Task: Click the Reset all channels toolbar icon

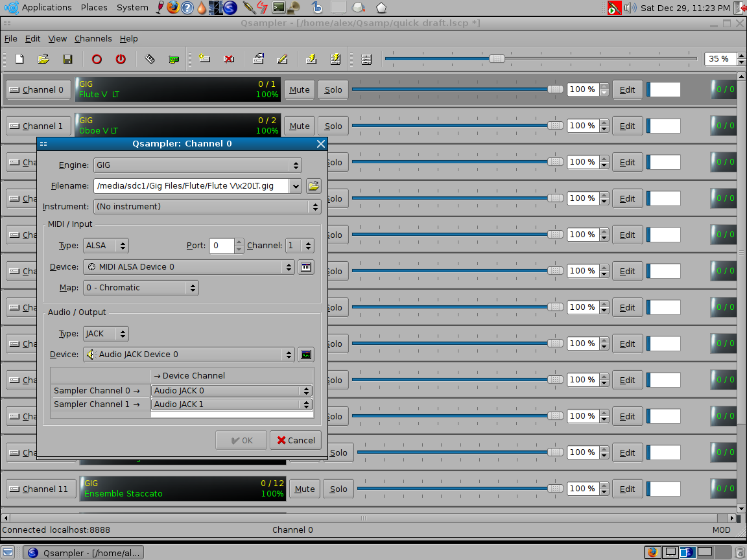Action: (335, 59)
